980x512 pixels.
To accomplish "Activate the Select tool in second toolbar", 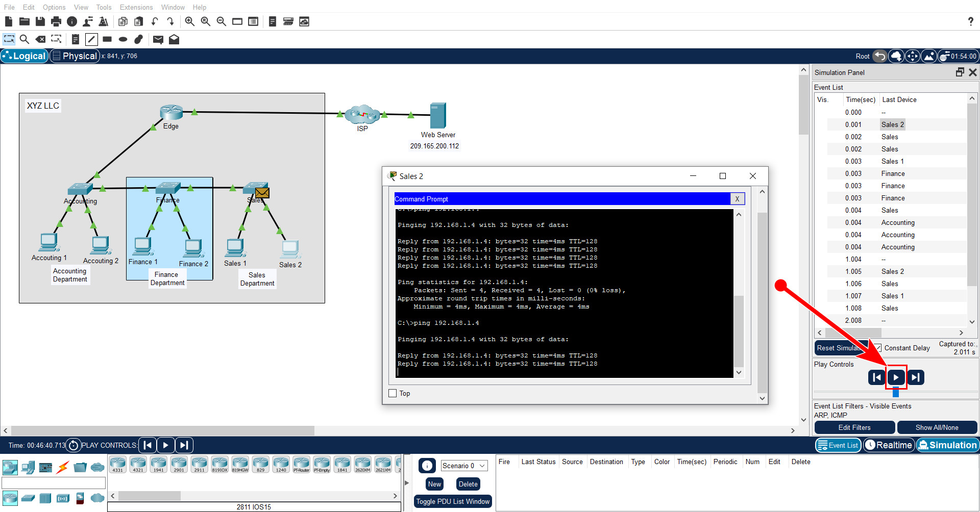I will pos(9,39).
